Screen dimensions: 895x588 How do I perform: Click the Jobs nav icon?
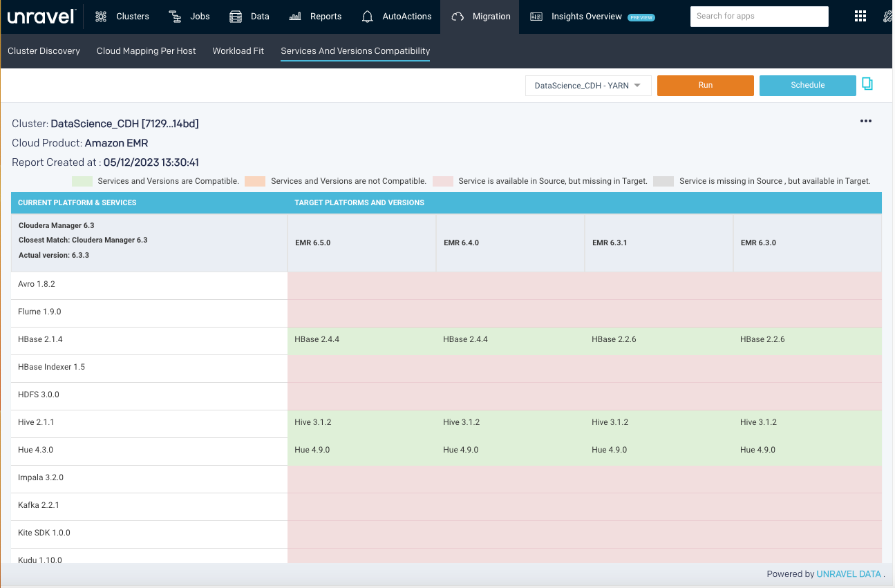(176, 17)
